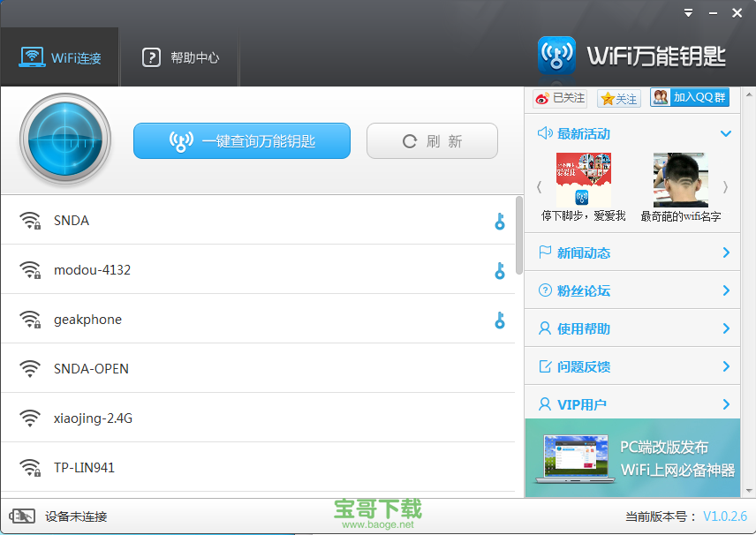Screen dimensions: 756x535
Task: Toggle the 已关注 Weibo follow state
Action: 562,98
